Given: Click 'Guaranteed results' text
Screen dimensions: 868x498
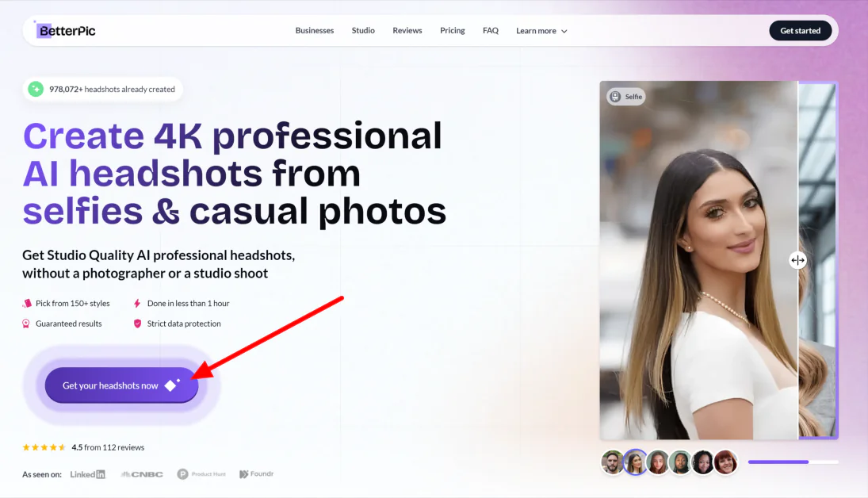Looking at the screenshot, I should tap(69, 324).
